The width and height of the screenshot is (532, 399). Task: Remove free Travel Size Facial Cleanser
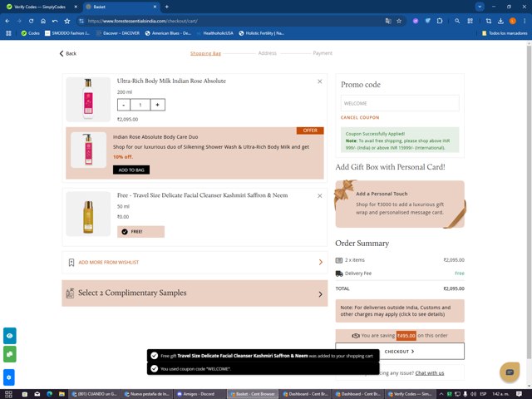pyautogui.click(x=319, y=196)
